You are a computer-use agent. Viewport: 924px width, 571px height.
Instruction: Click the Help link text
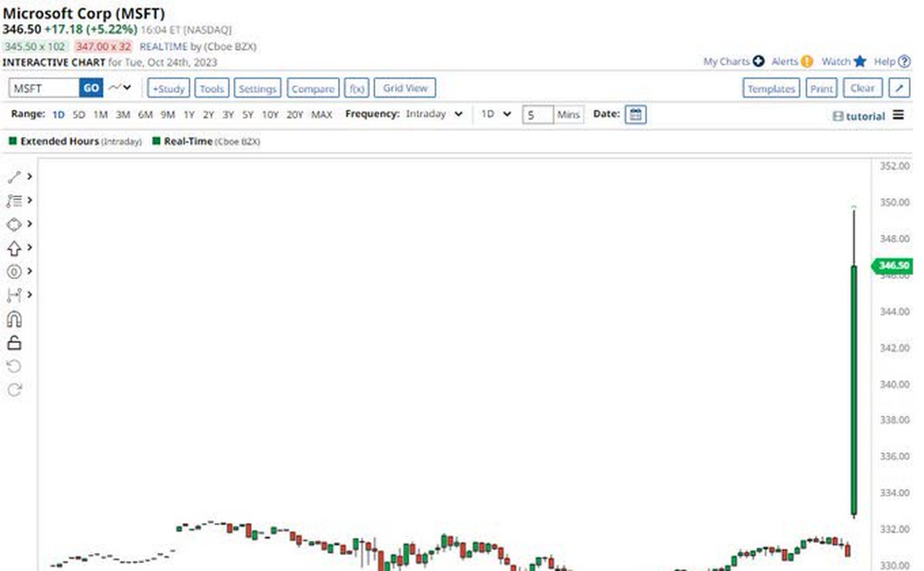885,62
